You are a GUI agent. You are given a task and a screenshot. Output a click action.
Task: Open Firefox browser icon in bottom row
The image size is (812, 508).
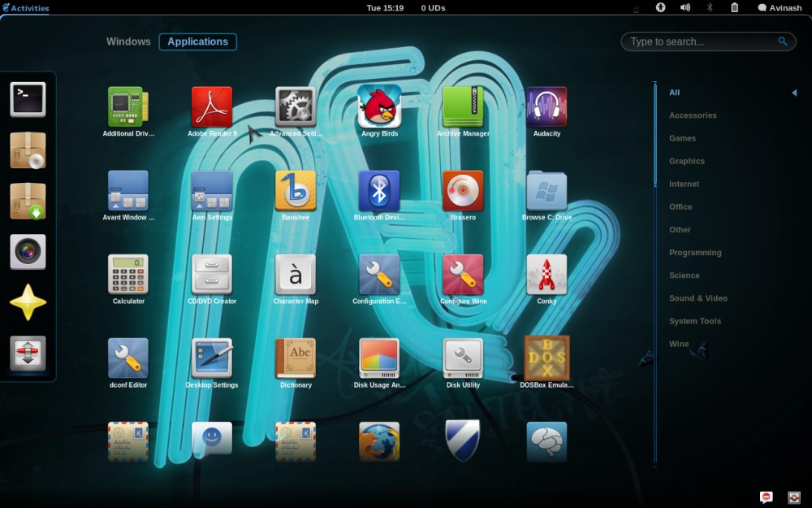pos(379,441)
